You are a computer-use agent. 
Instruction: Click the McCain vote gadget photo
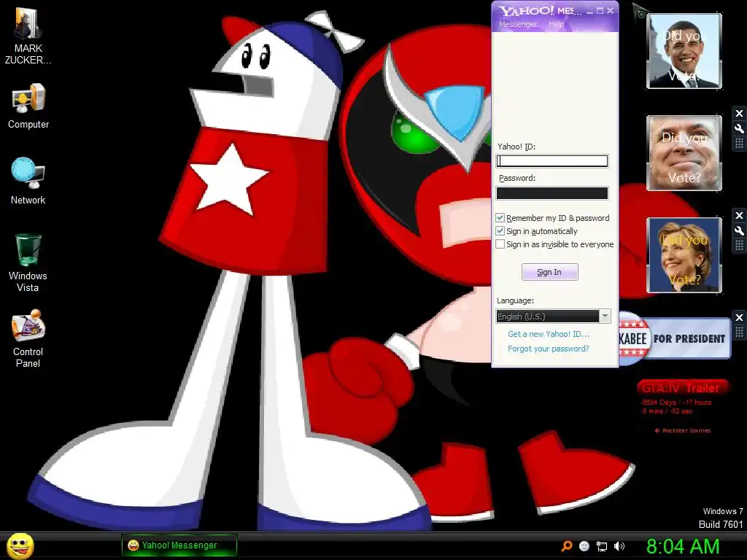pyautogui.click(x=684, y=153)
